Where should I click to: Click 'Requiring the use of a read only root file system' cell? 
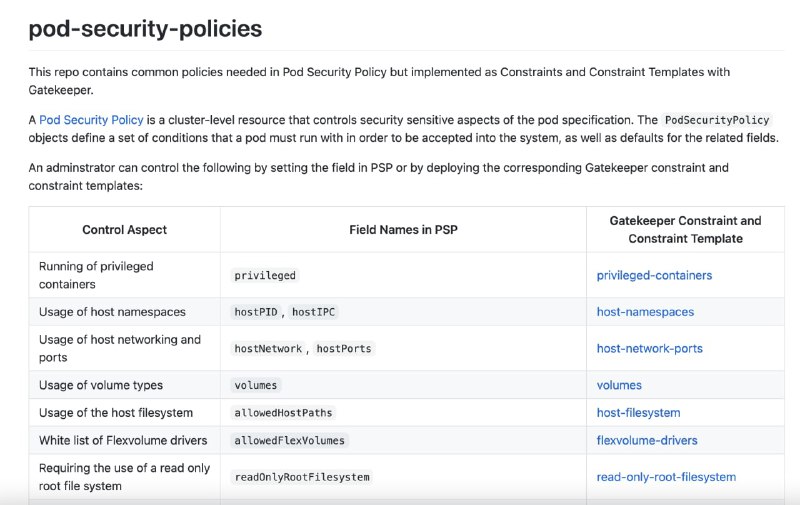tap(124, 477)
